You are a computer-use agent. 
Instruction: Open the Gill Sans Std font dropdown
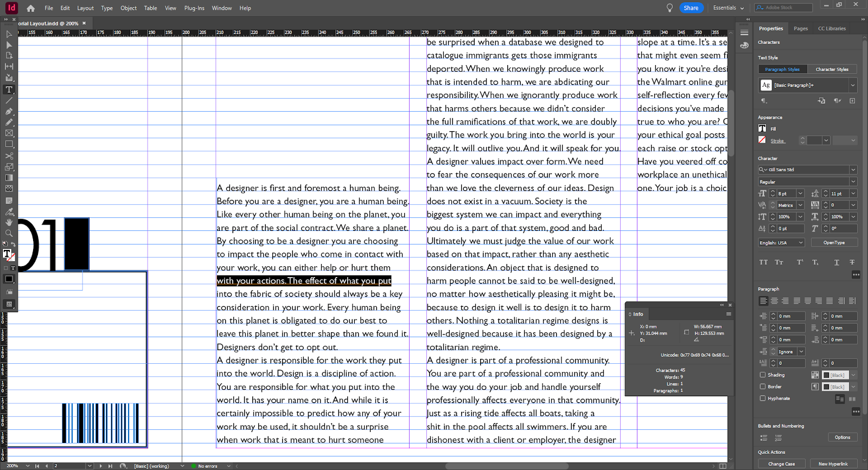click(853, 170)
